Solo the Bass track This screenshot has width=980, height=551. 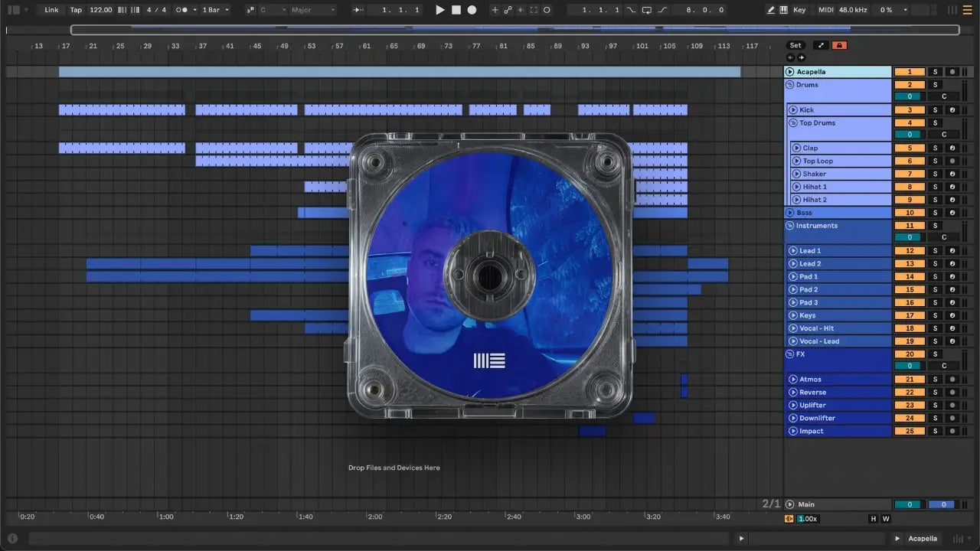click(935, 213)
